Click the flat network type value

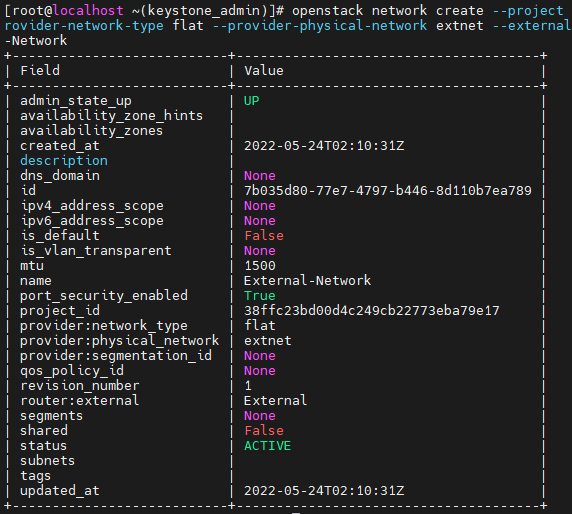click(259, 325)
